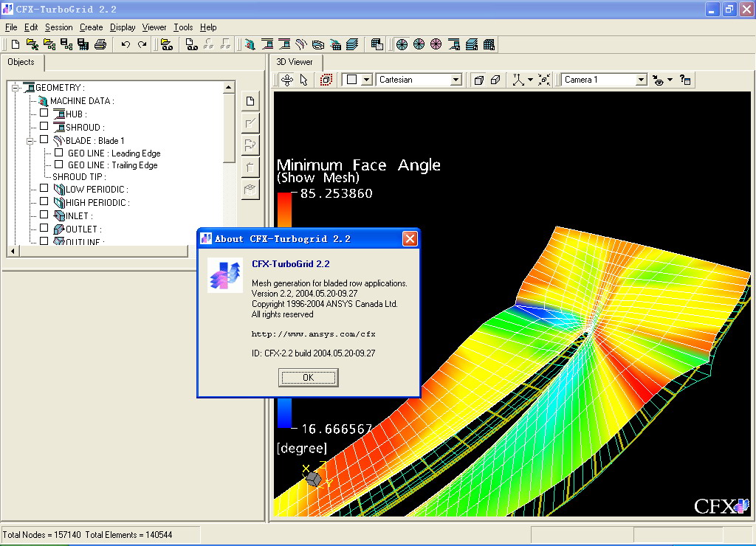Click the stacked teal layers toolbar icon
The width and height of the screenshot is (756, 546).
[x=352, y=45]
